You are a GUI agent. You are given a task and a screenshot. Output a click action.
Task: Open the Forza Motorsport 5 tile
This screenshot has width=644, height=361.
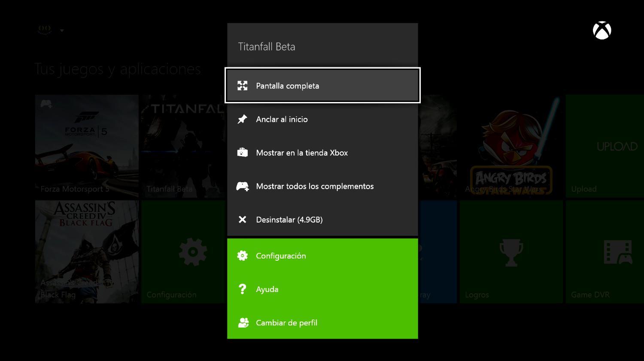click(x=87, y=146)
